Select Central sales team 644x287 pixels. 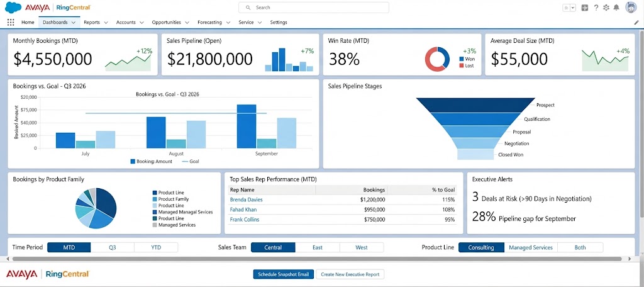pyautogui.click(x=273, y=247)
